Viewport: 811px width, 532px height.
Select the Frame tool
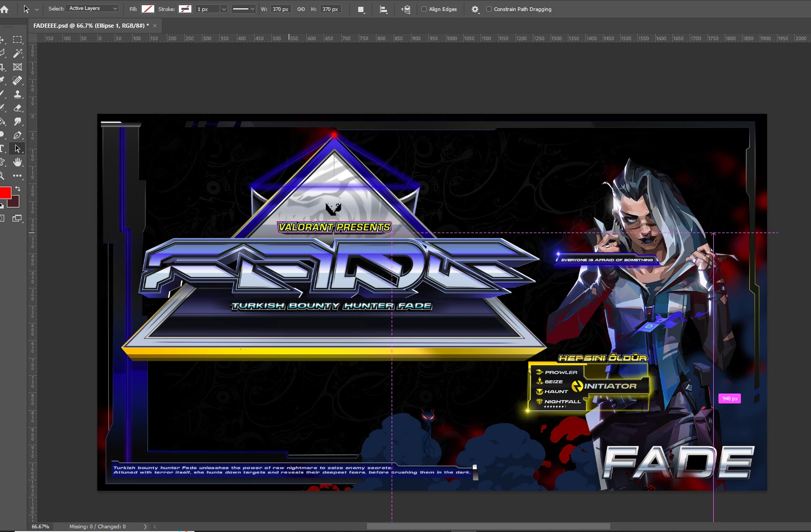17,67
